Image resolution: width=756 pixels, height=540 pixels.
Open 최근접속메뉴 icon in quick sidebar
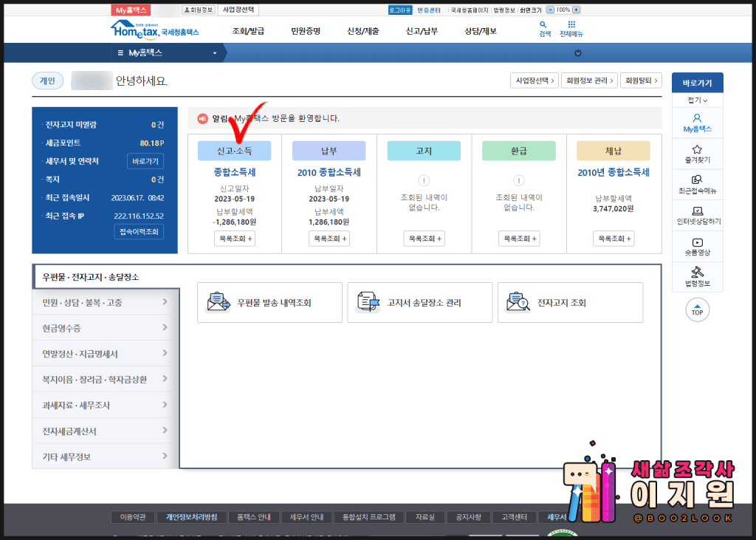(697, 180)
